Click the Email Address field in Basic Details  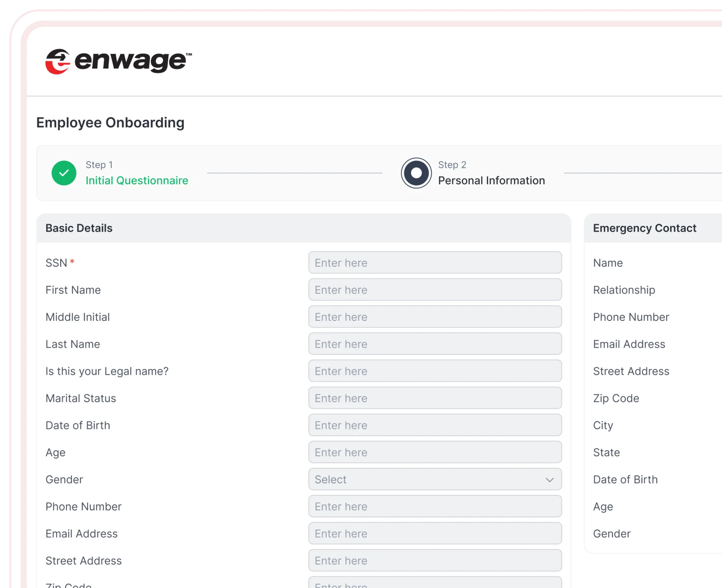pos(435,534)
